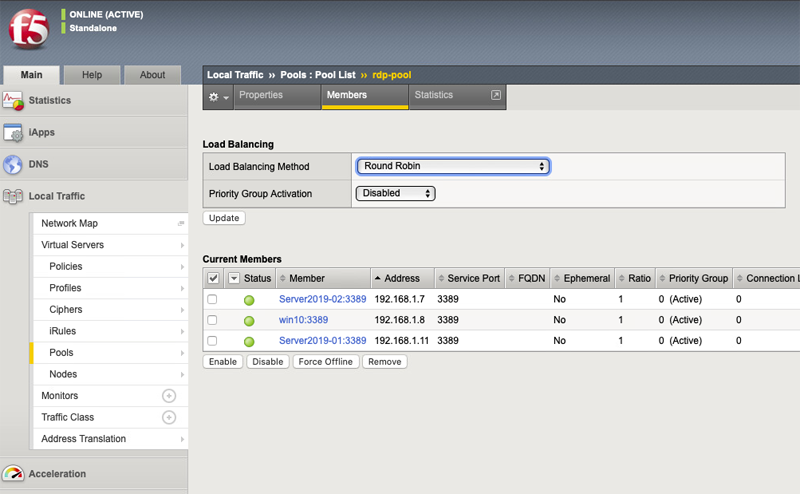Open the win10:3389 member link
This screenshot has height=494, width=800.
[304, 320]
